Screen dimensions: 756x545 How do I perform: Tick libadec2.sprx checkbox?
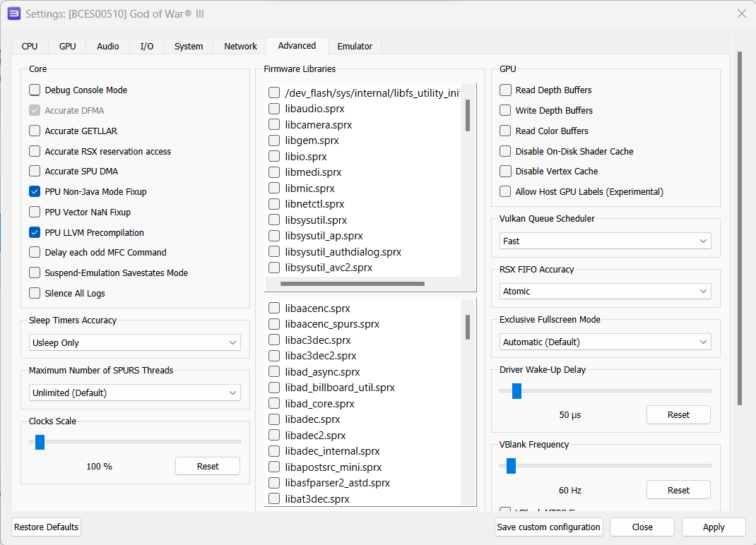[x=274, y=436]
